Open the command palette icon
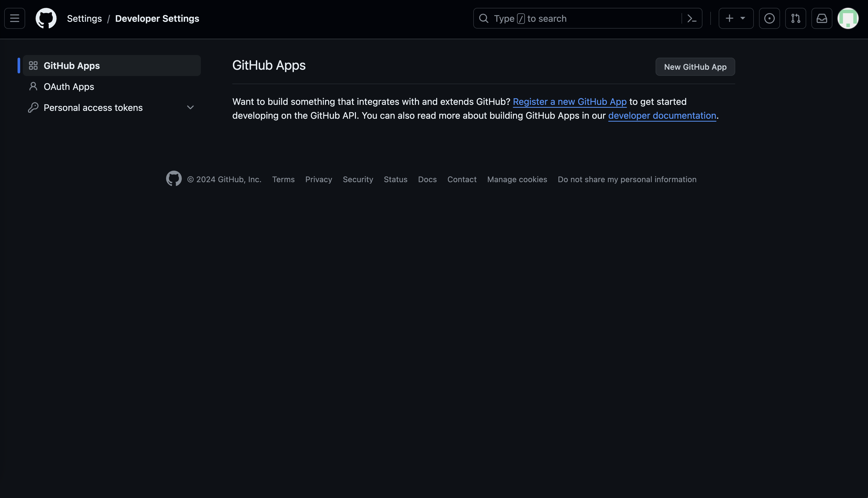868x498 pixels. pyautogui.click(x=692, y=18)
